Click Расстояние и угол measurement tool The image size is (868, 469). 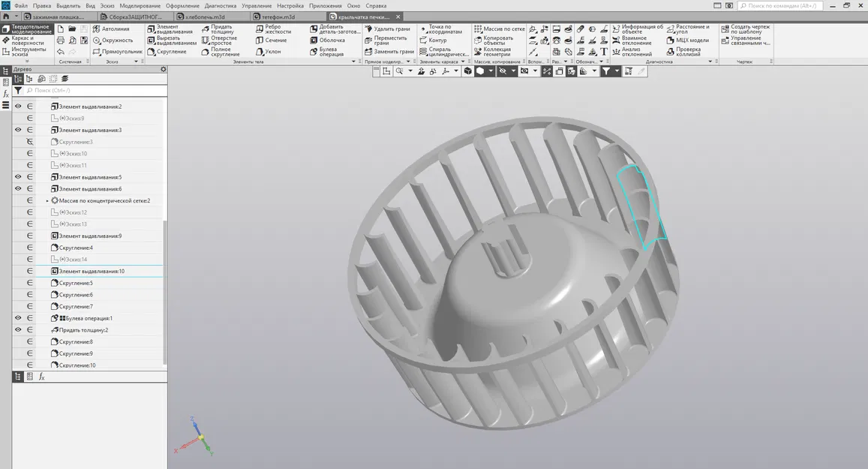tap(687, 29)
